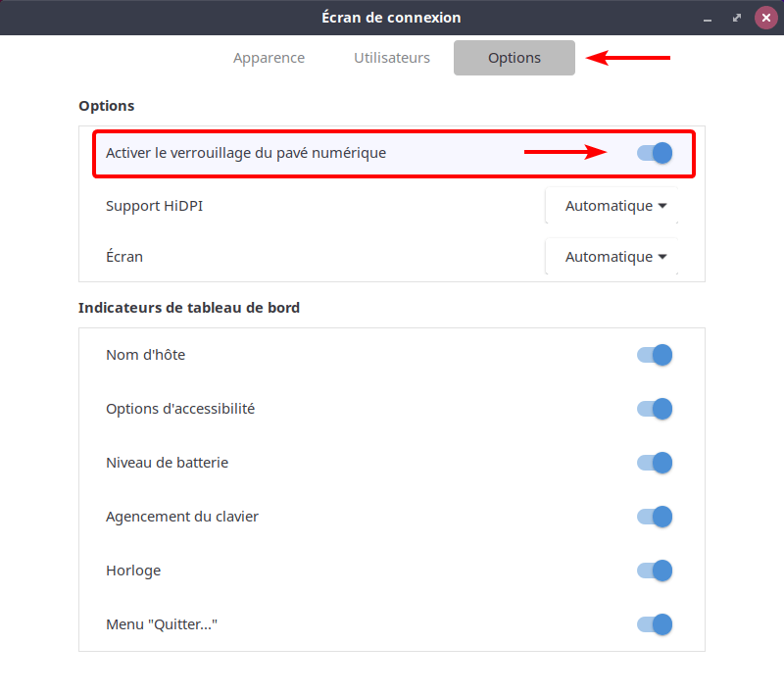
Task: Disable the Horloge indicator
Action: [x=655, y=571]
